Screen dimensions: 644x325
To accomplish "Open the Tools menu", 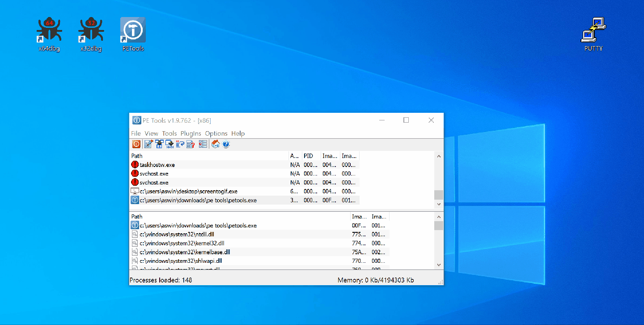I will tap(169, 133).
